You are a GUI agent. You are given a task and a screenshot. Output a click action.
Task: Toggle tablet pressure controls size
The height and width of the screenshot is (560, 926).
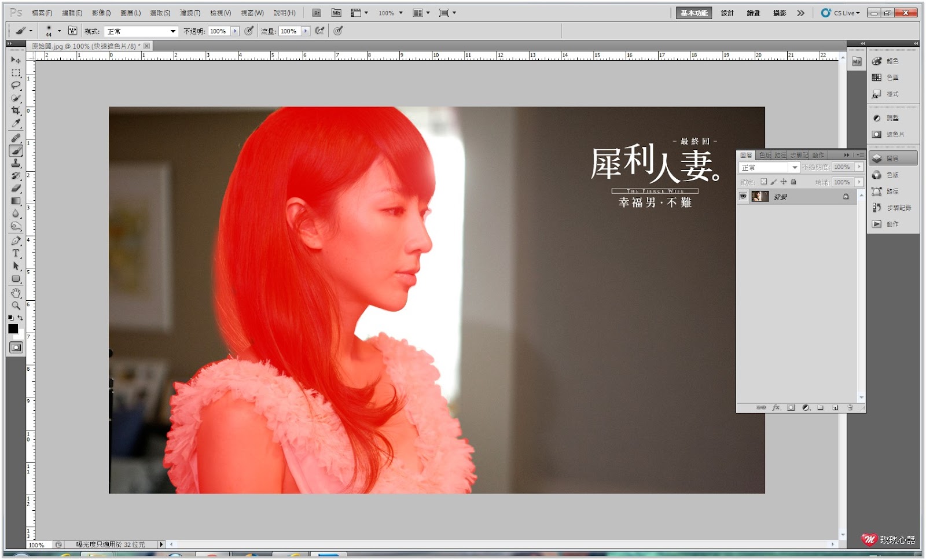[x=338, y=31]
